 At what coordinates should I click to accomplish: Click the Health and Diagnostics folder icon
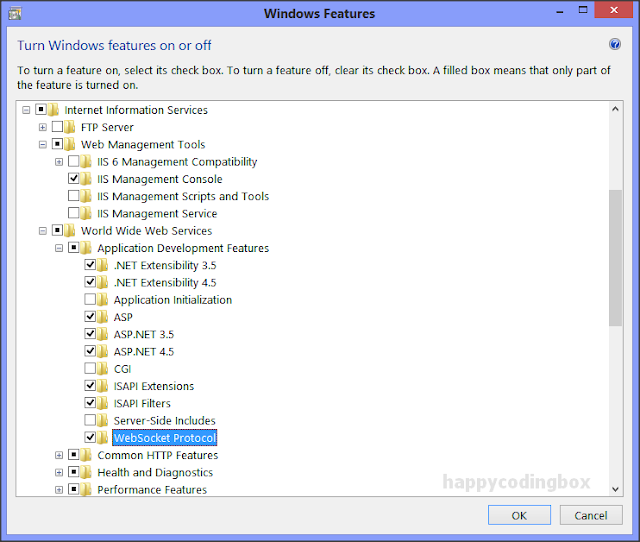(86, 472)
